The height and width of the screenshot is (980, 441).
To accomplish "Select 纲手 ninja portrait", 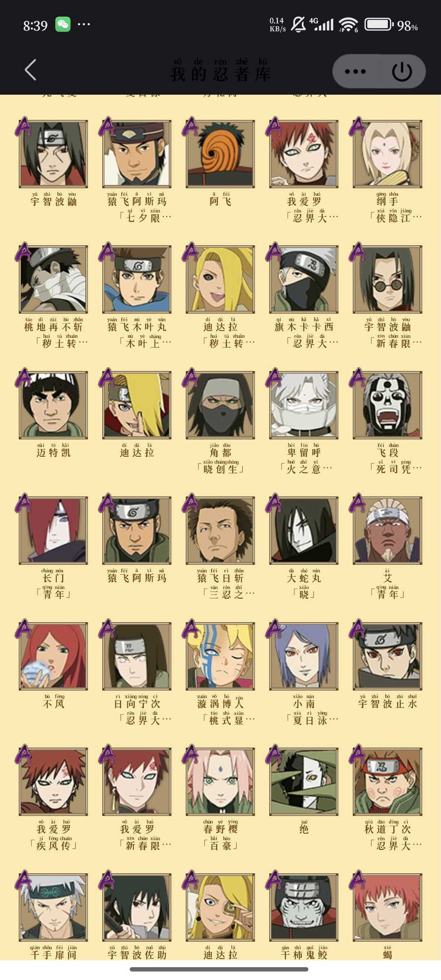I will pyautogui.click(x=388, y=154).
